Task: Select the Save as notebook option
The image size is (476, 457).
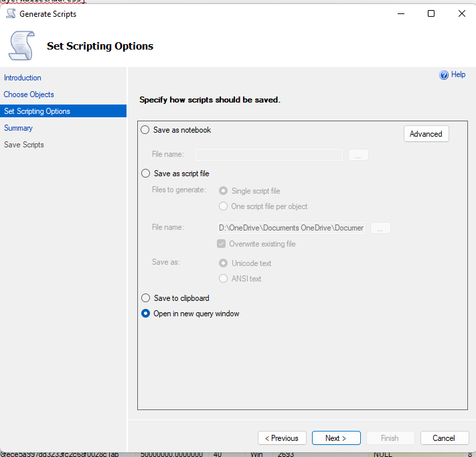Action: click(x=145, y=130)
